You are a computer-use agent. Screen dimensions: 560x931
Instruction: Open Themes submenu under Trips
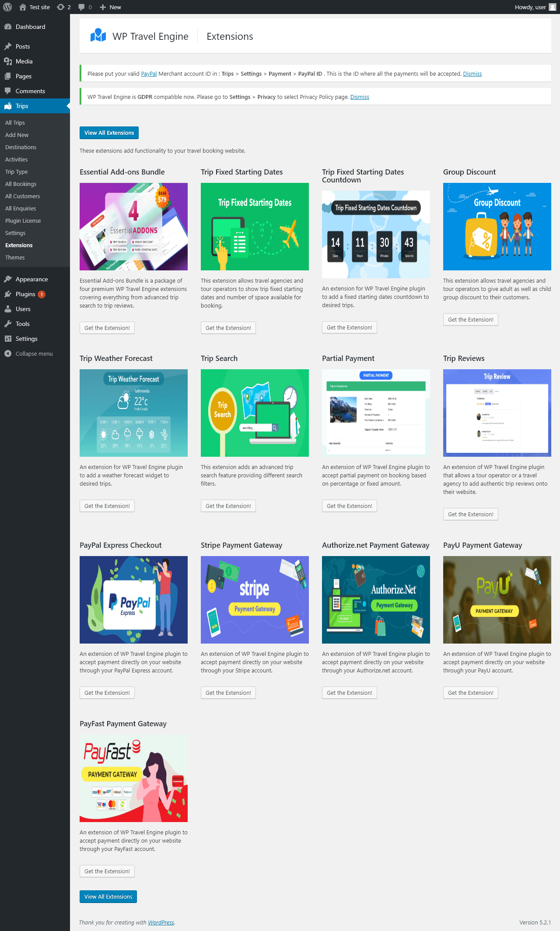15,258
